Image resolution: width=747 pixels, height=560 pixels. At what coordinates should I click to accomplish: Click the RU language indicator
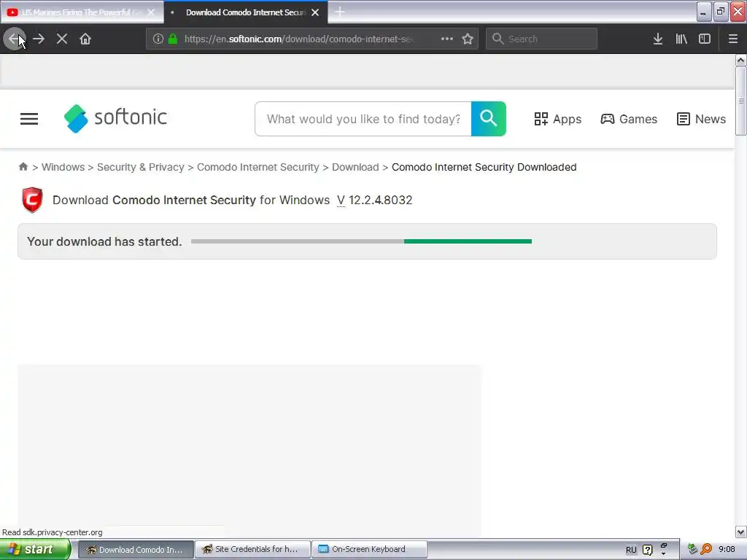tap(631, 550)
